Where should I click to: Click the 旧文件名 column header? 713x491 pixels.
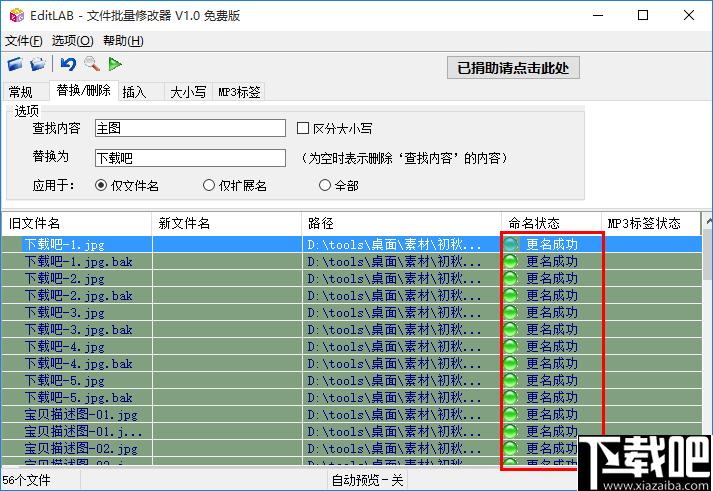(76, 223)
